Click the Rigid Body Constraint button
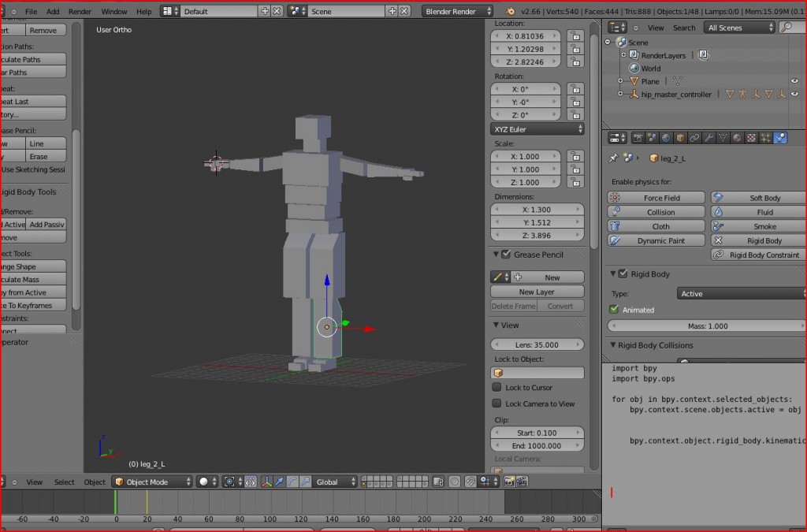Image resolution: width=807 pixels, height=532 pixels. point(756,255)
